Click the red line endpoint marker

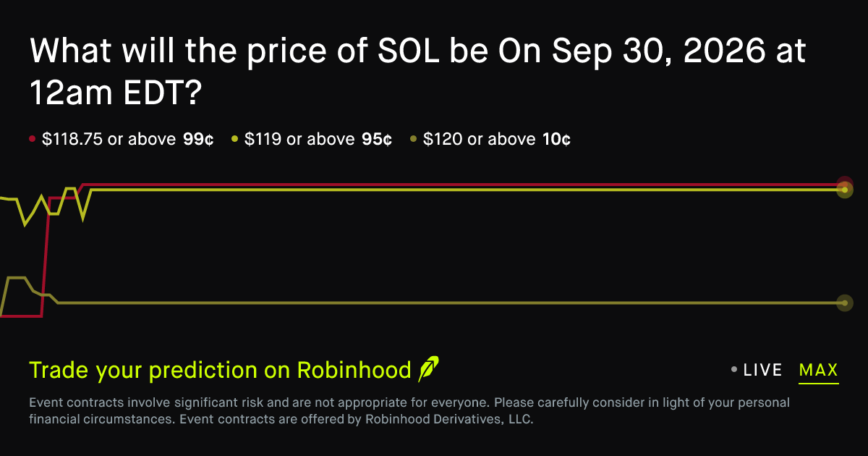tap(845, 184)
